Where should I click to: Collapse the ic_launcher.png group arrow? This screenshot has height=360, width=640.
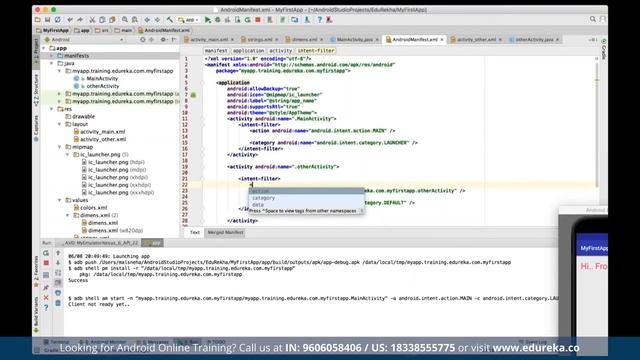click(68, 155)
